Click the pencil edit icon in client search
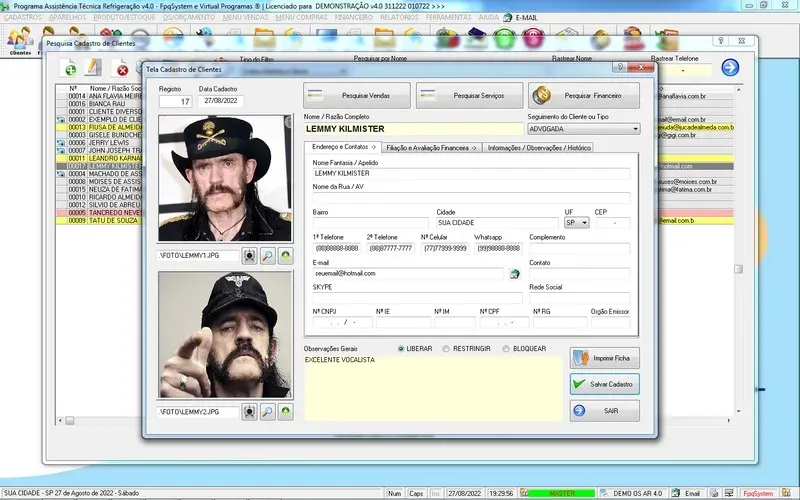 point(94,68)
